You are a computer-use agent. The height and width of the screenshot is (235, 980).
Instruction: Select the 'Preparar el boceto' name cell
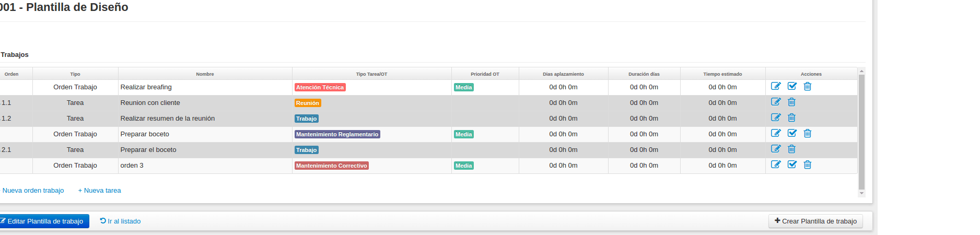(x=205, y=150)
